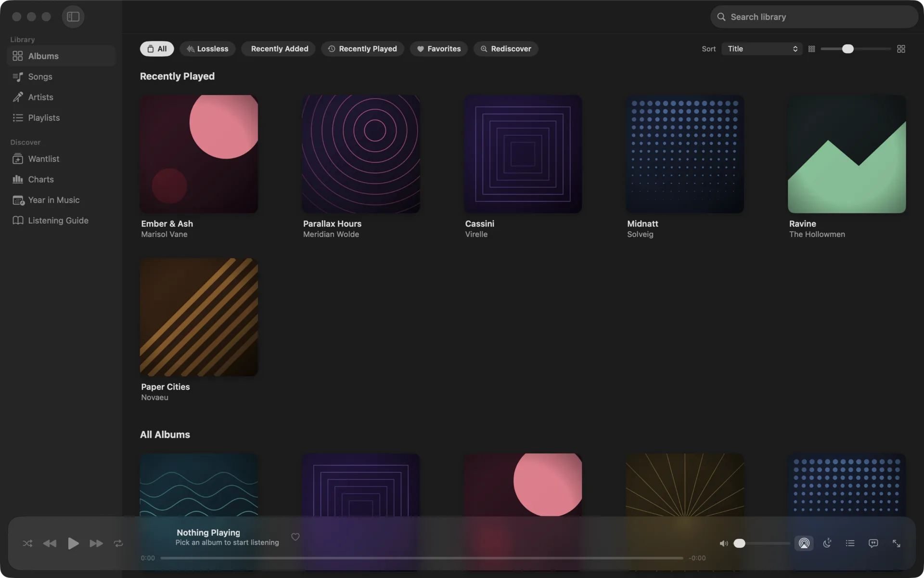Viewport: 924px width, 578px height.
Task: Open the Cassini album cover
Action: (x=523, y=154)
